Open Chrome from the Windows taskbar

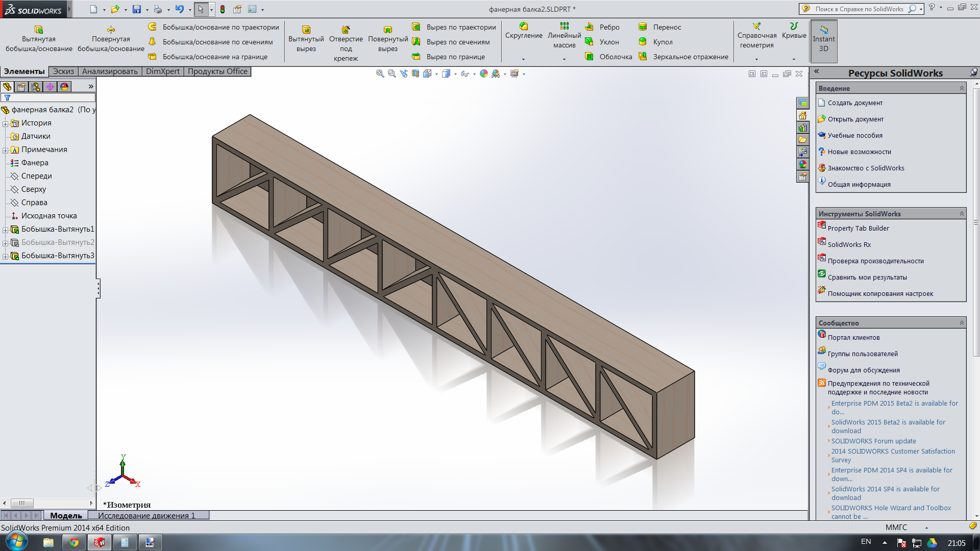(x=74, y=542)
